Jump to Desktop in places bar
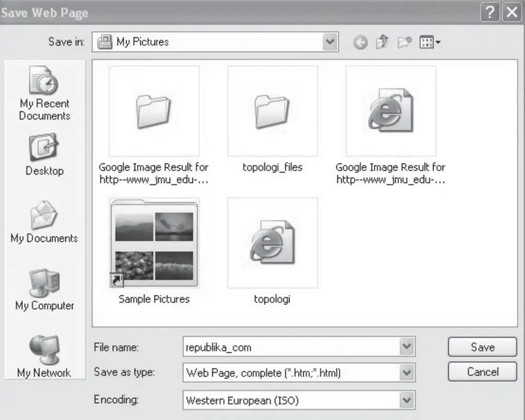Viewport: 525px width, 420px height. pyautogui.click(x=44, y=155)
